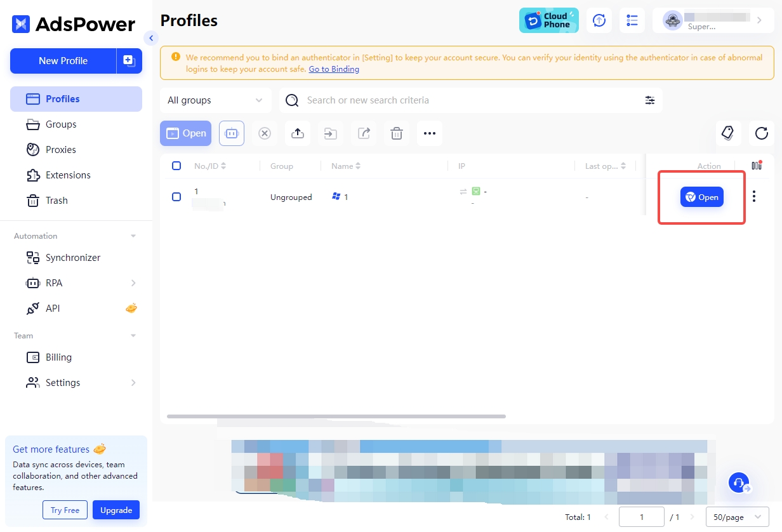Collapse the Automation section
Viewport: 782px width, 532px height.
[x=133, y=236]
